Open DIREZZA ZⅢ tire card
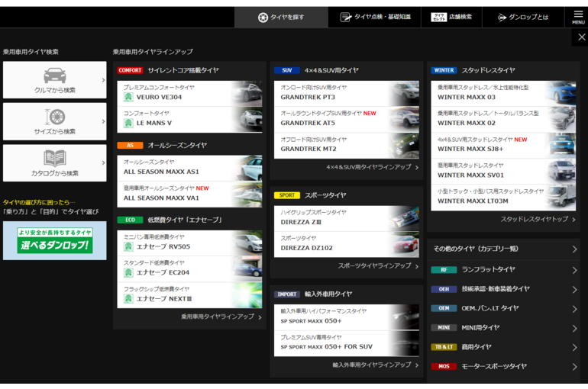The width and height of the screenshot is (588, 389). [x=347, y=218]
